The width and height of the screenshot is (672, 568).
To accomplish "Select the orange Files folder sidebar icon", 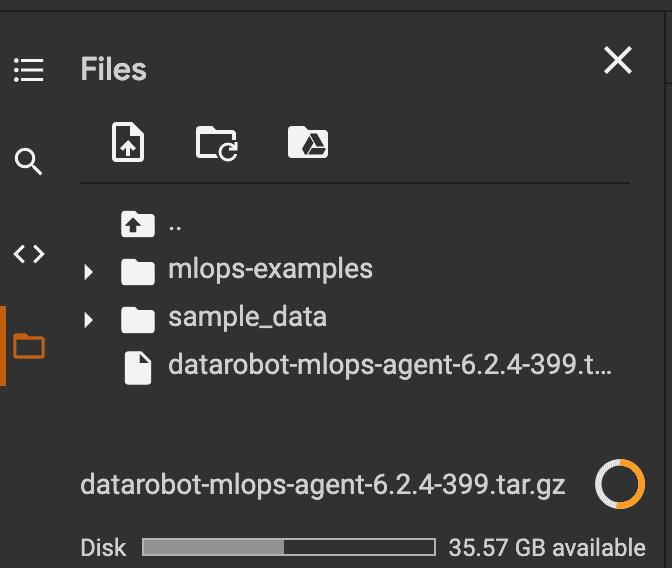I will pyautogui.click(x=29, y=346).
